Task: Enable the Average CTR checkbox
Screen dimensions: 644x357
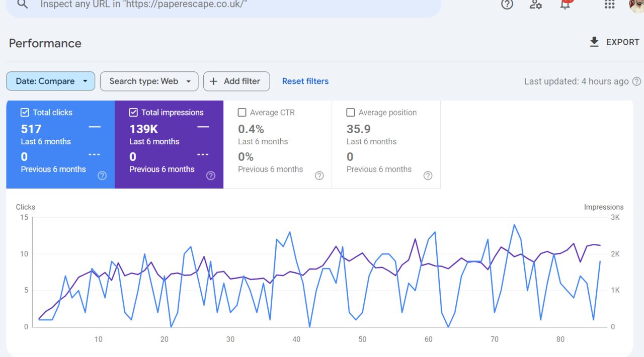Action: pos(242,113)
